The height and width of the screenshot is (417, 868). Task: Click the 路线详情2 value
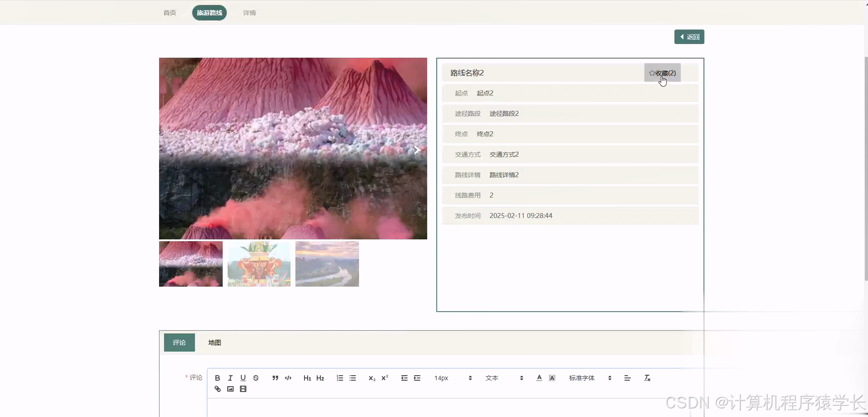click(x=504, y=175)
